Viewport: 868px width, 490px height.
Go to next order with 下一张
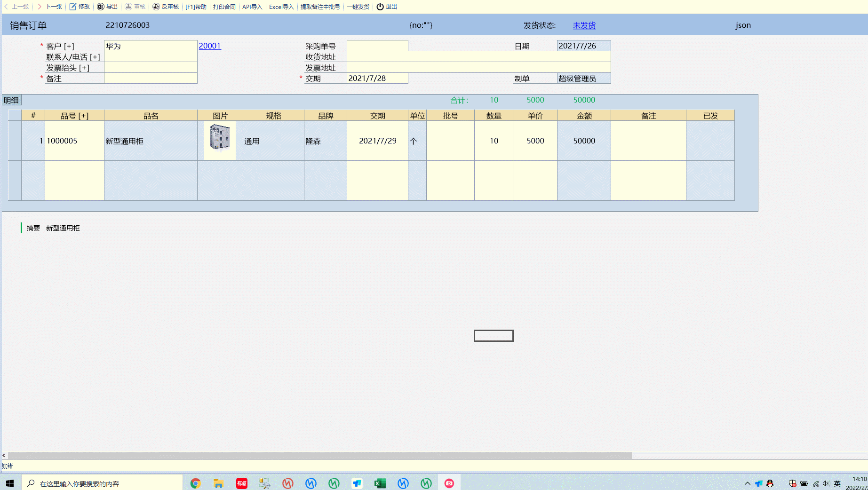pos(50,7)
